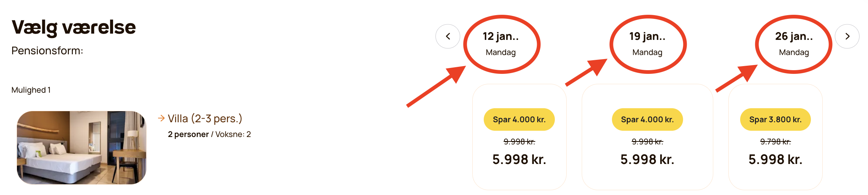Click the next dates chevron arrow

click(847, 36)
